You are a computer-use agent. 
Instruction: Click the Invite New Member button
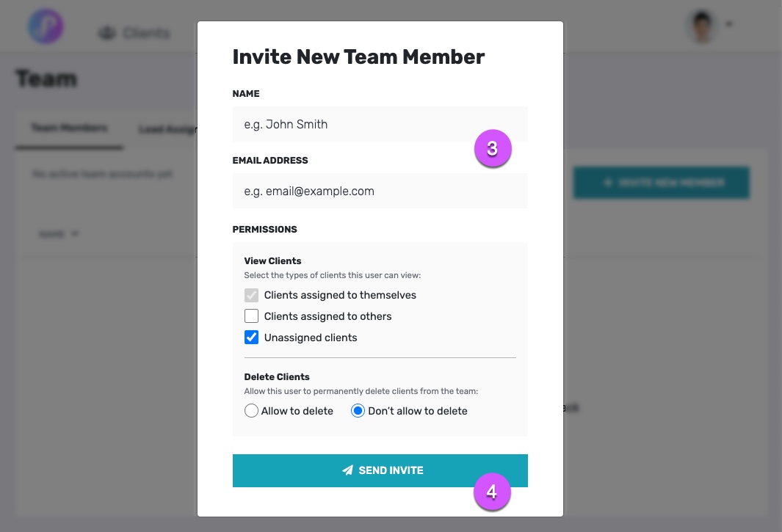(661, 183)
